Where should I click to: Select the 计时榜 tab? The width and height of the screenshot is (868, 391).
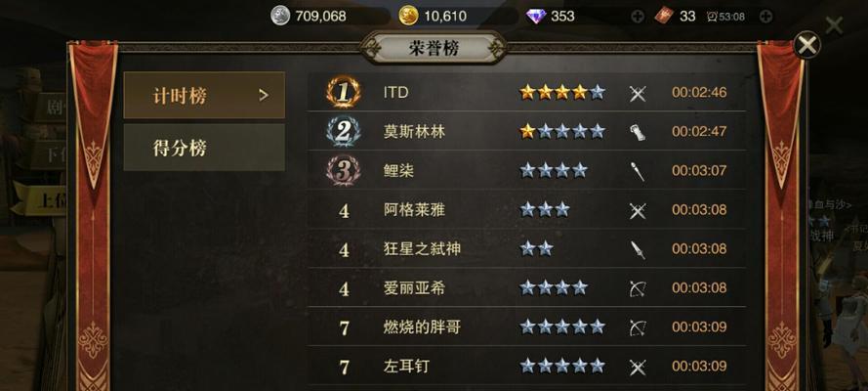pyautogui.click(x=204, y=95)
